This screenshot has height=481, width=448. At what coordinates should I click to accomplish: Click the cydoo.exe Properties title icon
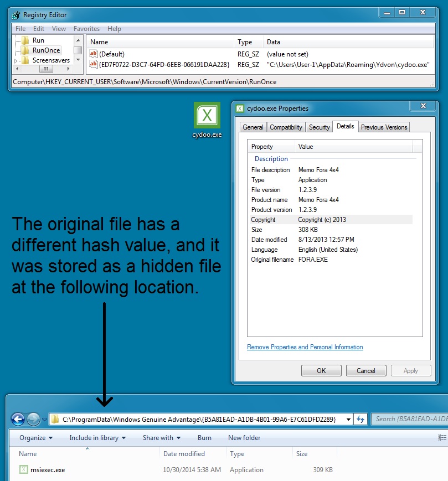240,108
